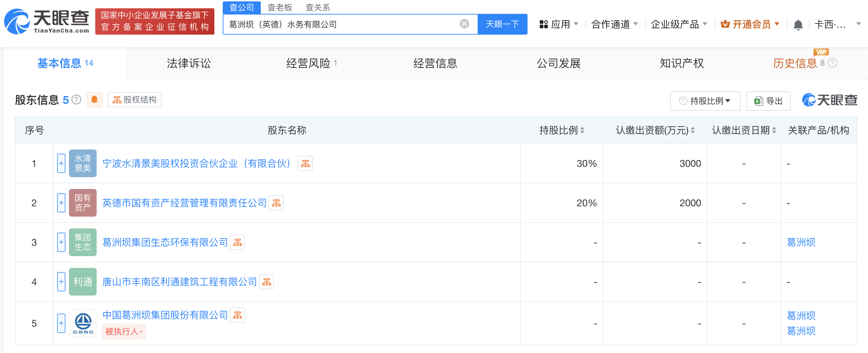Viewport: 868px width, 353px height.
Task: Click help icon beside 历史信息 tab
Action: click(x=832, y=63)
